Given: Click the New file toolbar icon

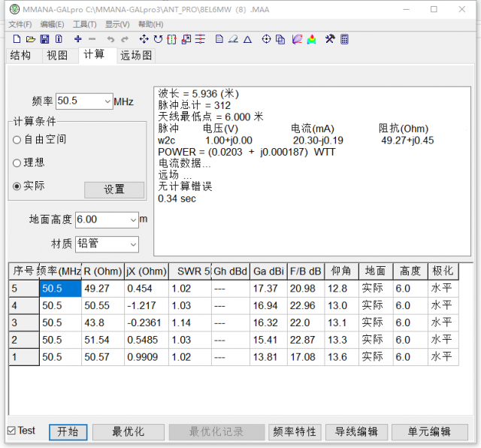Looking at the screenshot, I should click(x=17, y=39).
